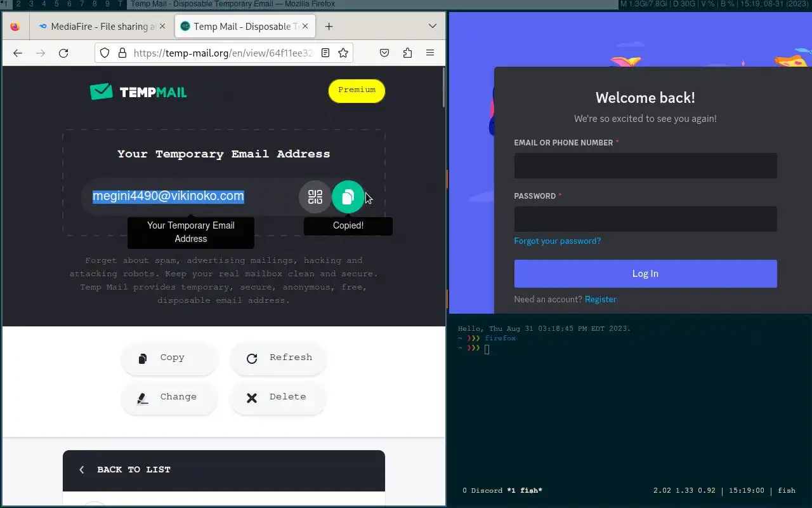Click the TempMail logo
Image resolution: width=812 pixels, height=508 pixels.
[x=138, y=92]
